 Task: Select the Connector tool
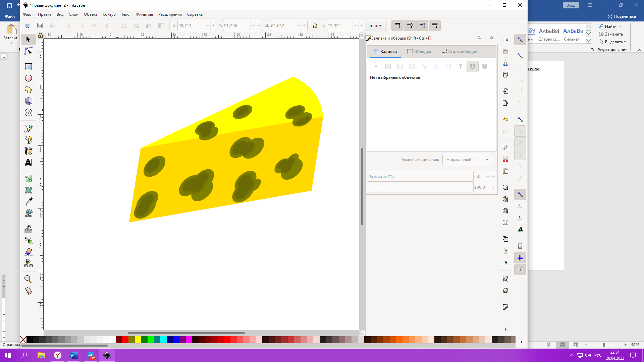29,263
